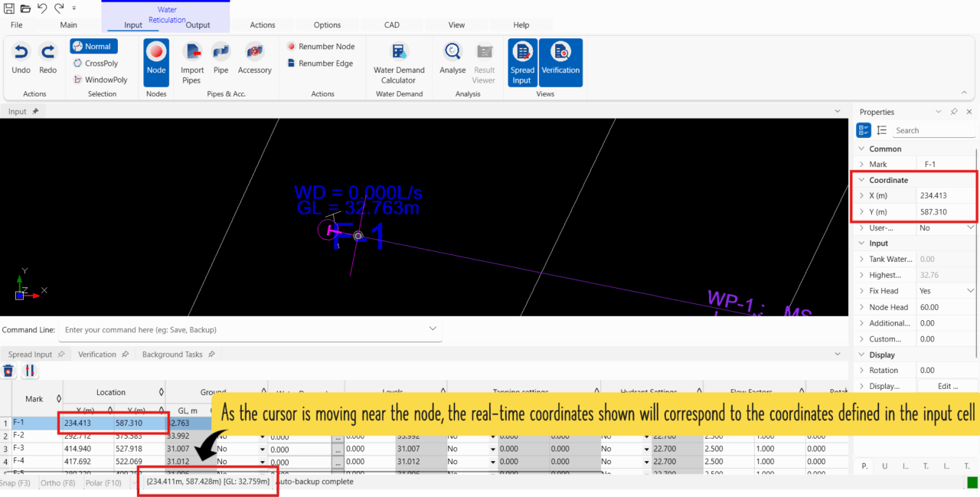Click the Properties Search box
This screenshot has height=497, width=980.
[934, 131]
